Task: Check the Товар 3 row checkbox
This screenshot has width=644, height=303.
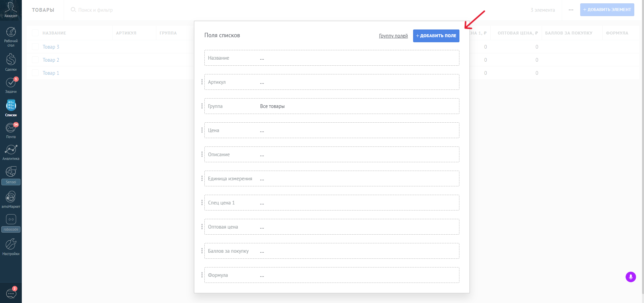Action: [35, 47]
